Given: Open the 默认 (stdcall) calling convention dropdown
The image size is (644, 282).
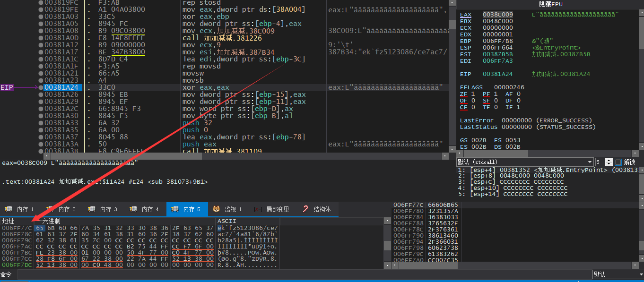Looking at the screenshot, I should [524, 162].
